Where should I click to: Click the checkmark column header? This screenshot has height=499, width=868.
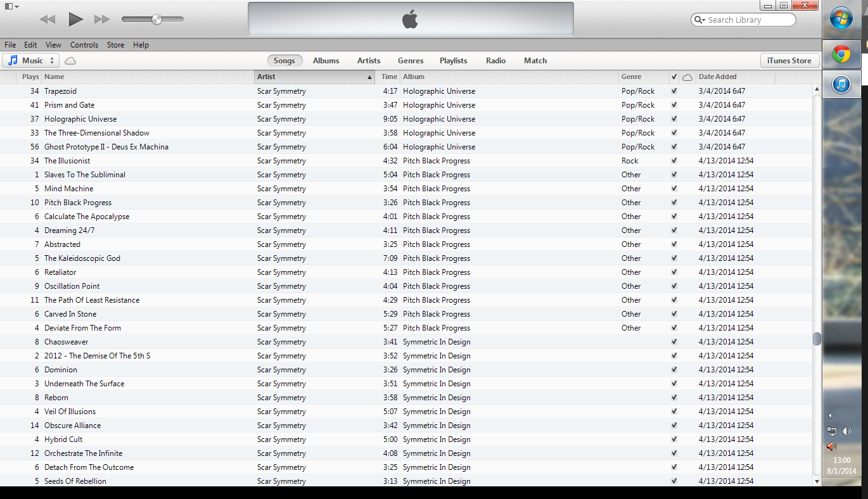[674, 77]
